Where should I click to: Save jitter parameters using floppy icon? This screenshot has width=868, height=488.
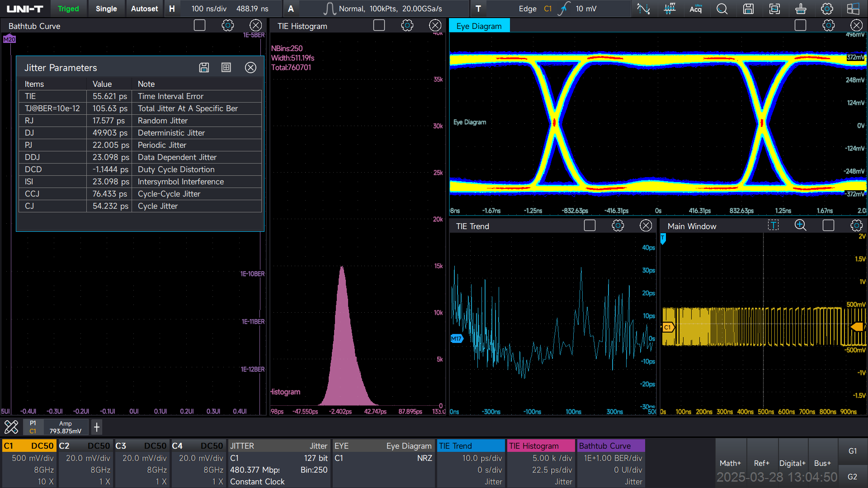pyautogui.click(x=204, y=68)
